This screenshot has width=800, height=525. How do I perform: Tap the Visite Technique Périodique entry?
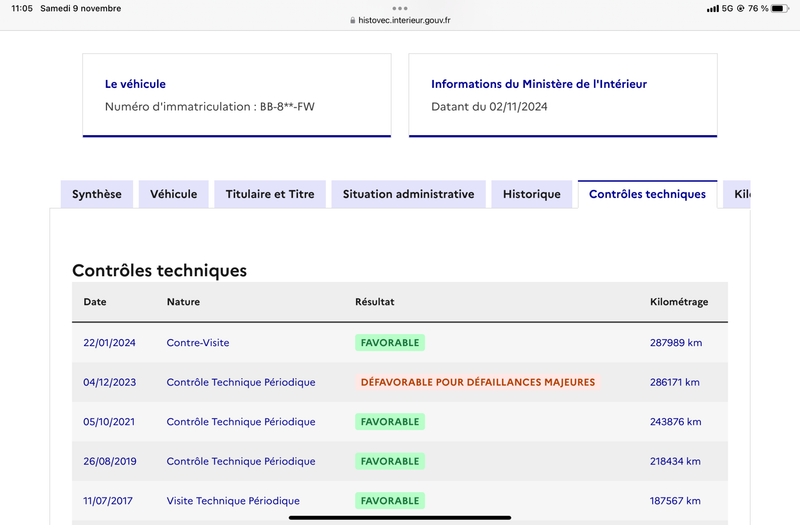233,501
